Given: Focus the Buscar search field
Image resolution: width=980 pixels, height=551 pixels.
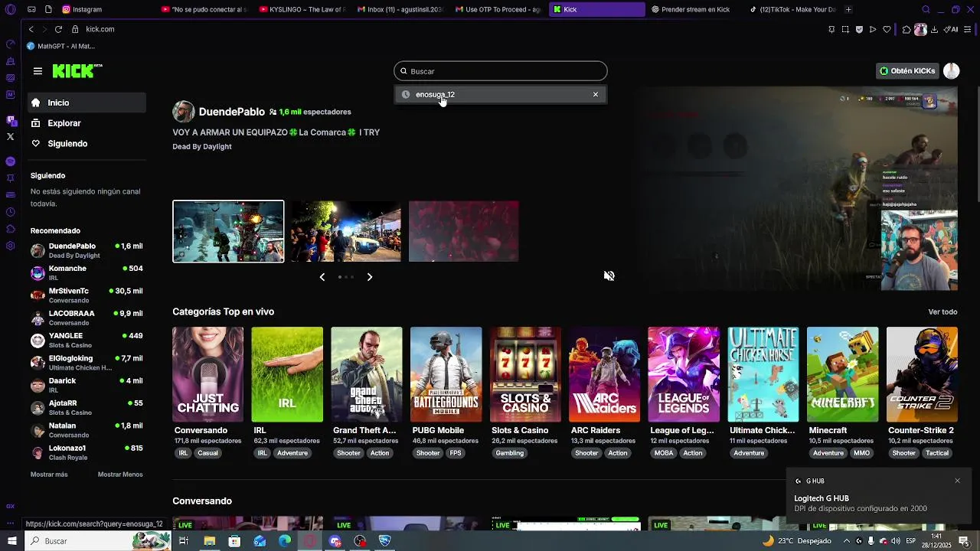Looking at the screenshot, I should pos(501,71).
